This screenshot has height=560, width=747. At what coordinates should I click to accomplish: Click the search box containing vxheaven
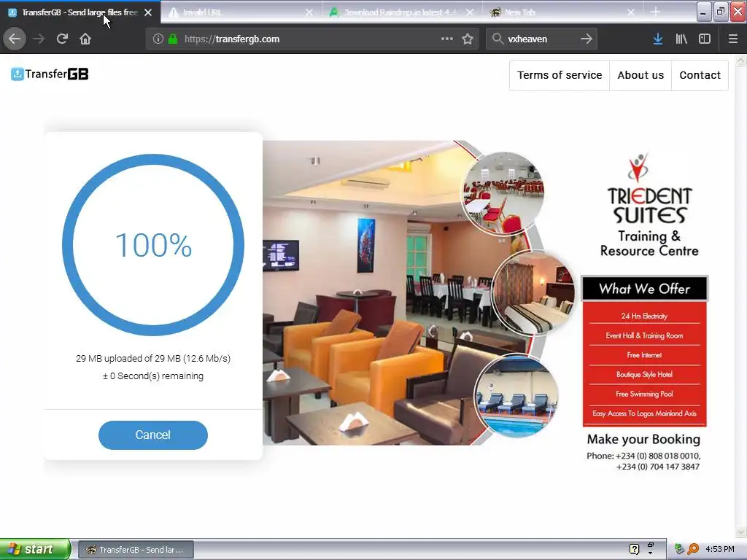pyautogui.click(x=541, y=39)
